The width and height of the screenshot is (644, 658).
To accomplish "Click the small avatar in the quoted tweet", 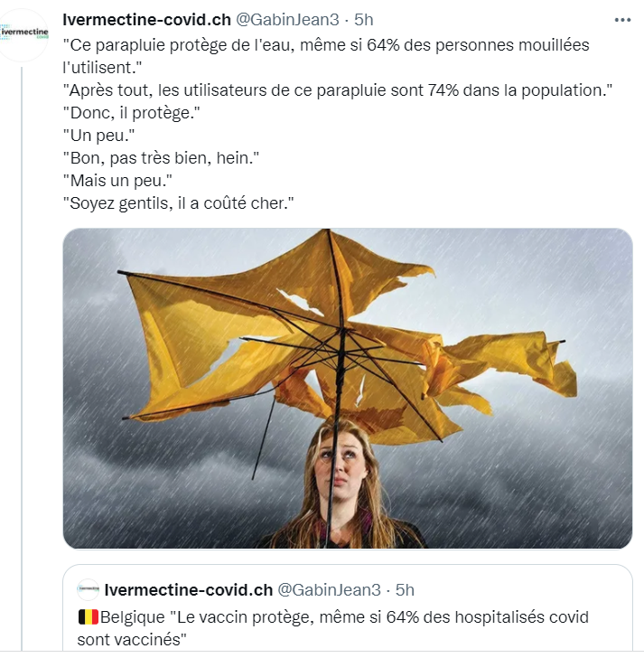I will [88, 589].
